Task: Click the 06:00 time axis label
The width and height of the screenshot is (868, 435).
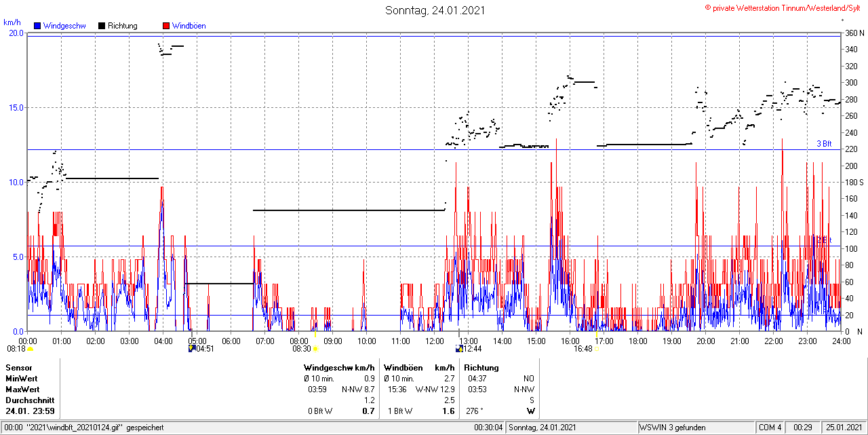Action: point(231,341)
